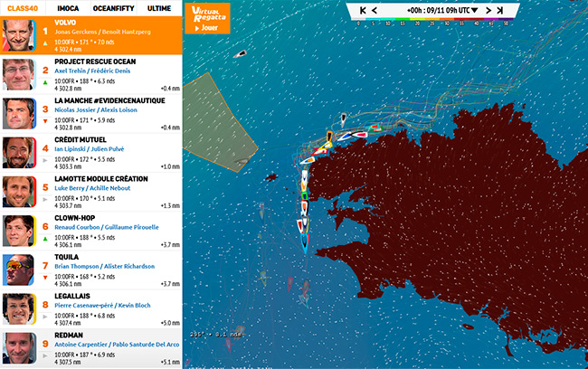The height and width of the screenshot is (369, 588).
Task: Click red segment of wind speed scale
Action: (x=460, y=19)
